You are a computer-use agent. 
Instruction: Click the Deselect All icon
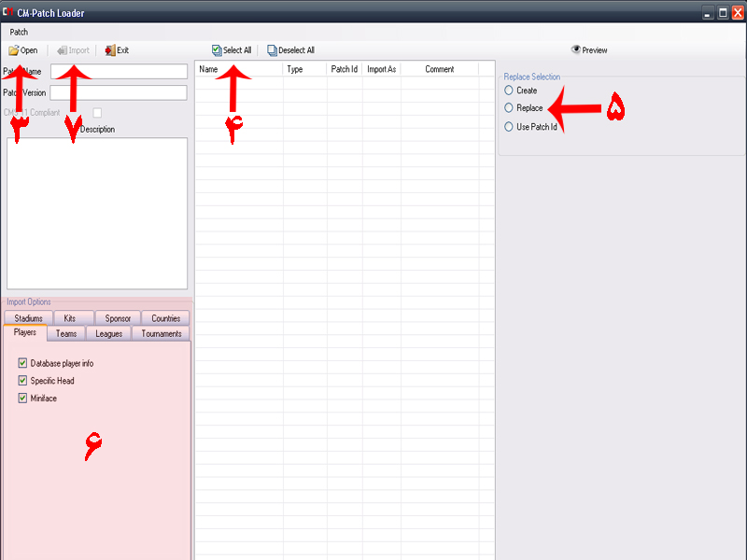click(272, 50)
